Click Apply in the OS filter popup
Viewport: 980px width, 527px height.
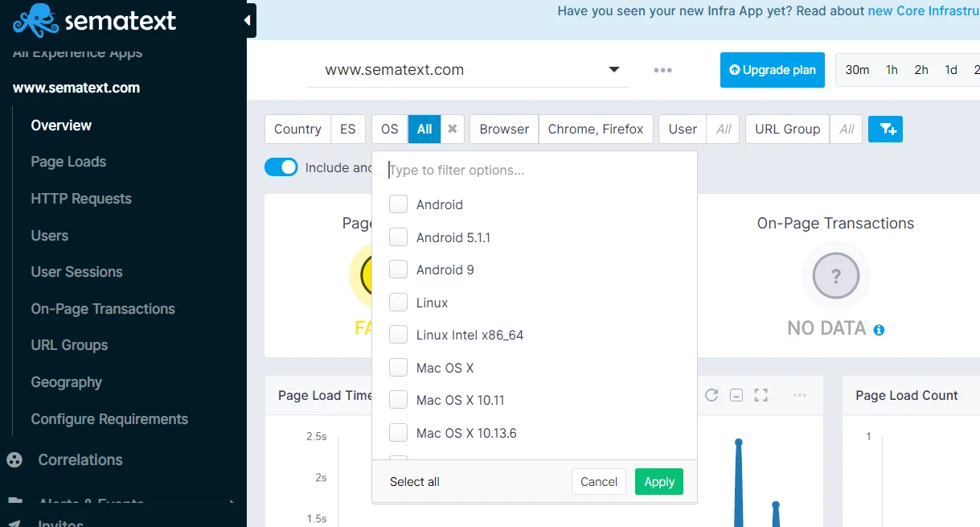[659, 482]
